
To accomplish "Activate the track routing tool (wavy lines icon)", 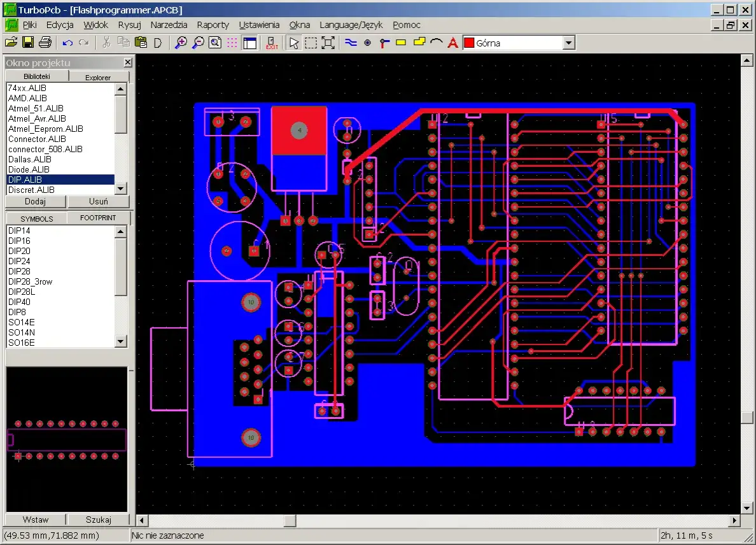I will coord(351,43).
